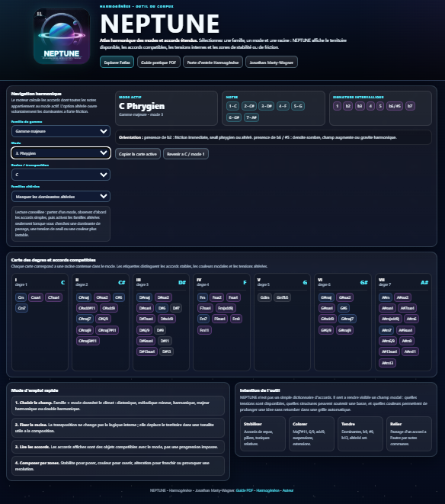Screen dimensions: 445x504
Task: Click the Auteur footer link
Action: (288, 490)
